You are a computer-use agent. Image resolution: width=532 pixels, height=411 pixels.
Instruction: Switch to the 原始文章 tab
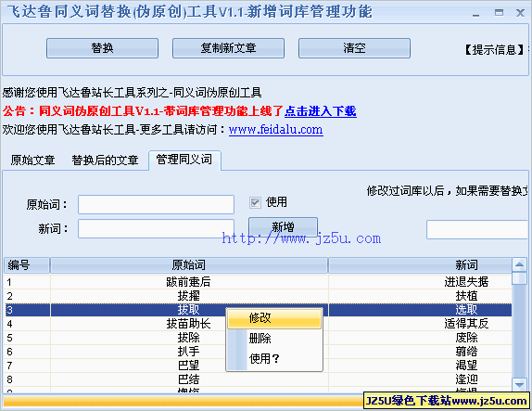(x=32, y=160)
